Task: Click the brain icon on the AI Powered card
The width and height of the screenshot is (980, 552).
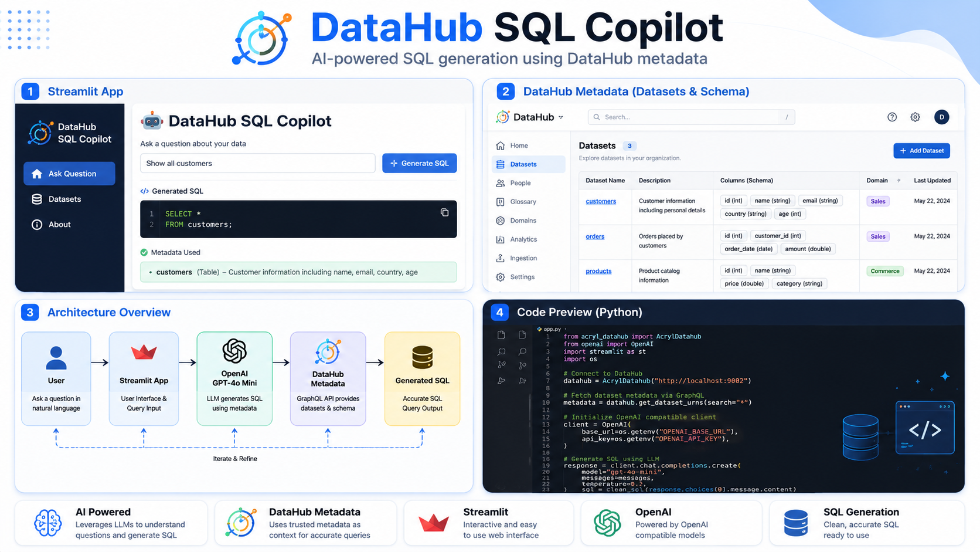Action: pyautogui.click(x=48, y=523)
